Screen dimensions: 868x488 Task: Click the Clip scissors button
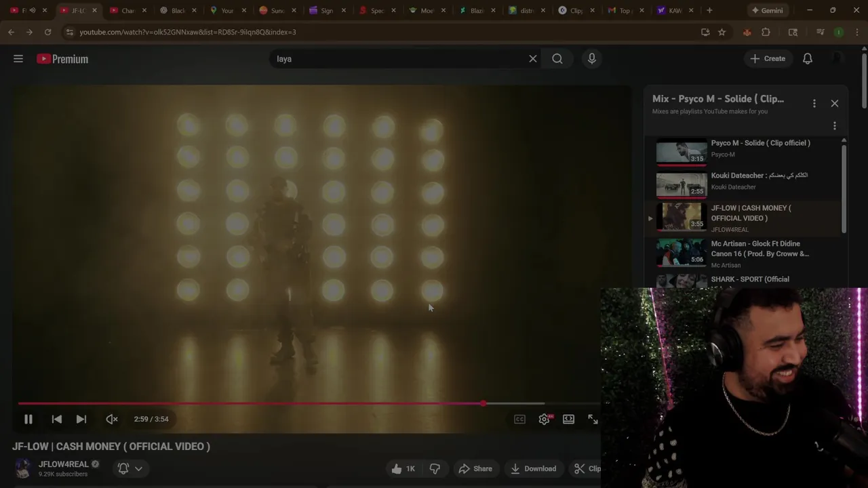coord(587,468)
